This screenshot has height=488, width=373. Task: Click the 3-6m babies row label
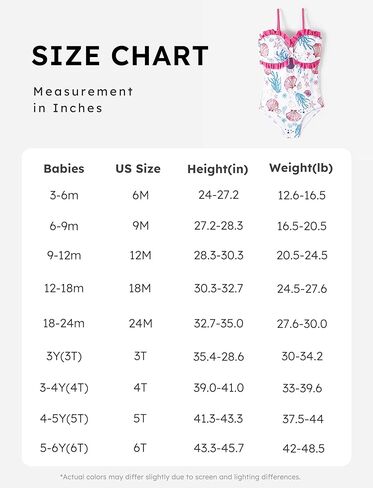coord(64,195)
